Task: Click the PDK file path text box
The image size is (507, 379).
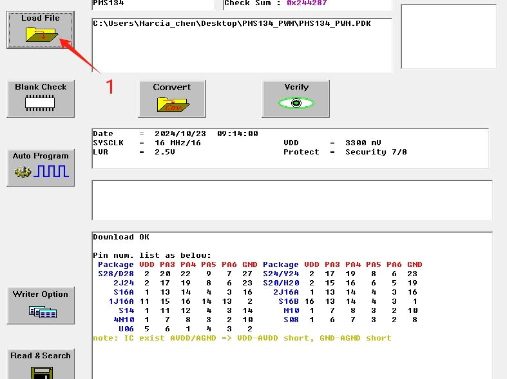Action: tap(242, 45)
